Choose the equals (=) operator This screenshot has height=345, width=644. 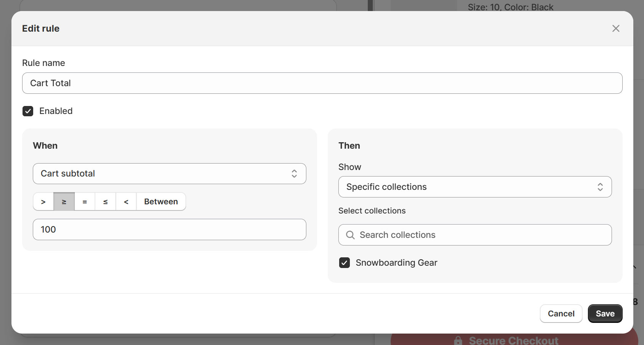click(x=85, y=202)
